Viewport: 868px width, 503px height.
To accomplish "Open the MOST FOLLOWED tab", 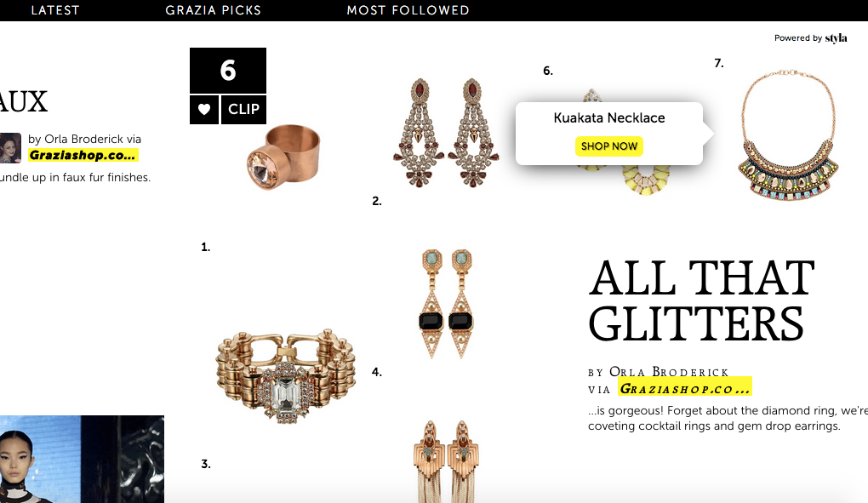I will tap(408, 10).
